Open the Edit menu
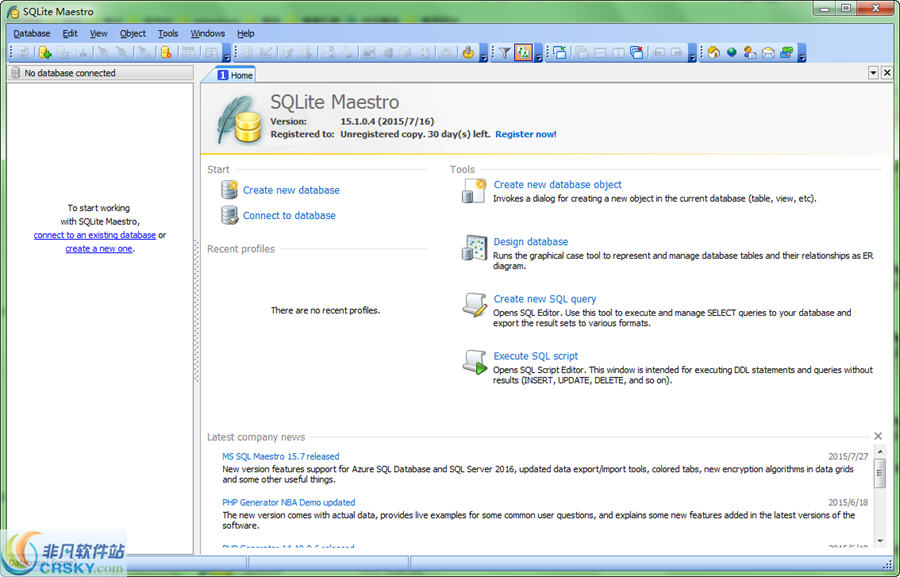 click(70, 33)
